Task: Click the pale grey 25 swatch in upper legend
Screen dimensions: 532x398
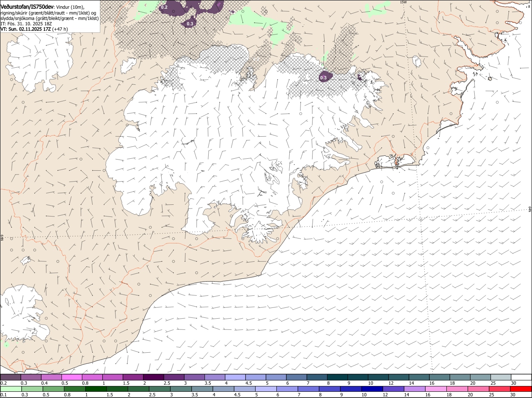Action: pos(501,377)
